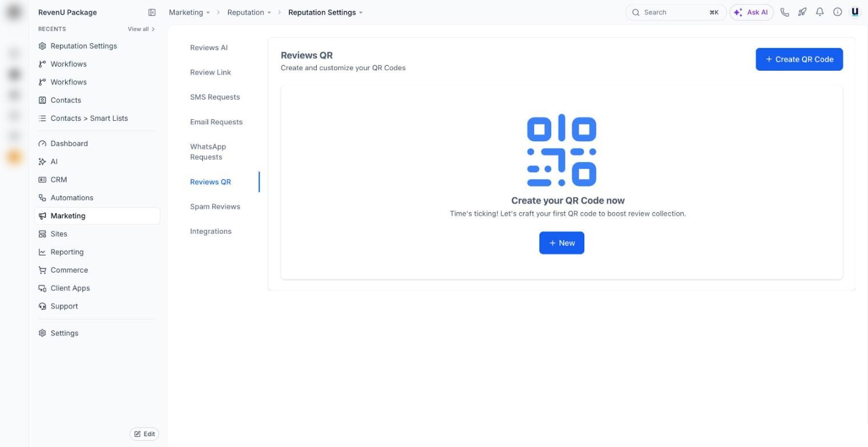The width and height of the screenshot is (868, 447).
Task: Open the Contacts recent item
Action: [x=66, y=100]
